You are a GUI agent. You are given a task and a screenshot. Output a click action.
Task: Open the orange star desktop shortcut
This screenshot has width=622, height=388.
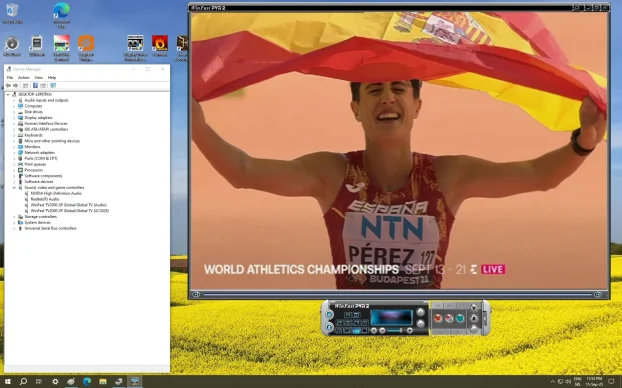pyautogui.click(x=86, y=48)
